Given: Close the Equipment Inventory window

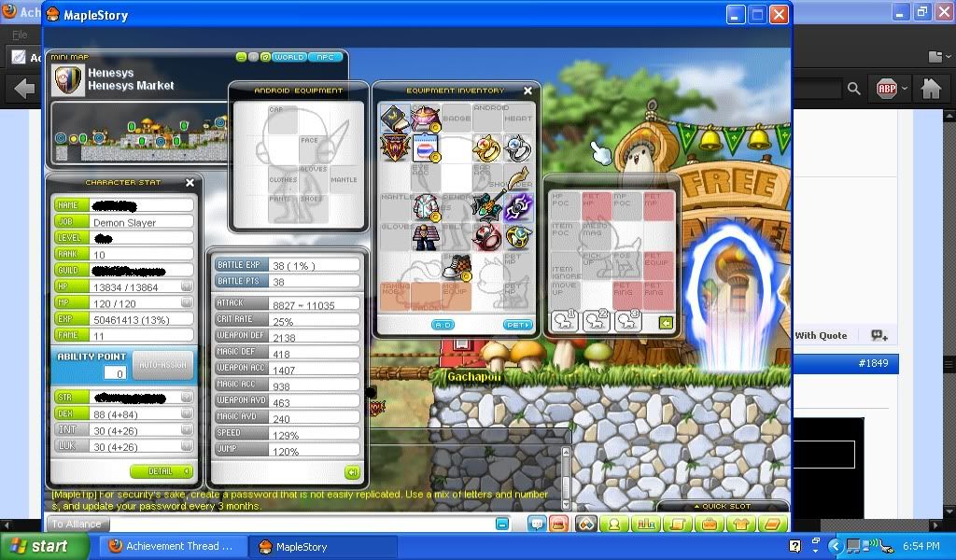Looking at the screenshot, I should 528,91.
